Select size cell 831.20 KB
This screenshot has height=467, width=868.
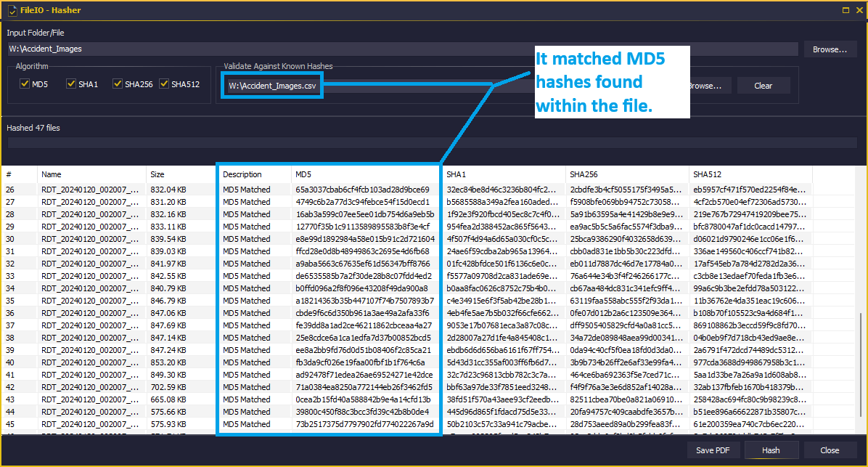168,202
